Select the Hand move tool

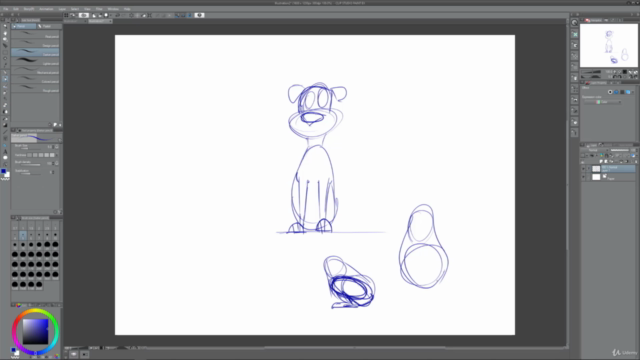(x=5, y=33)
